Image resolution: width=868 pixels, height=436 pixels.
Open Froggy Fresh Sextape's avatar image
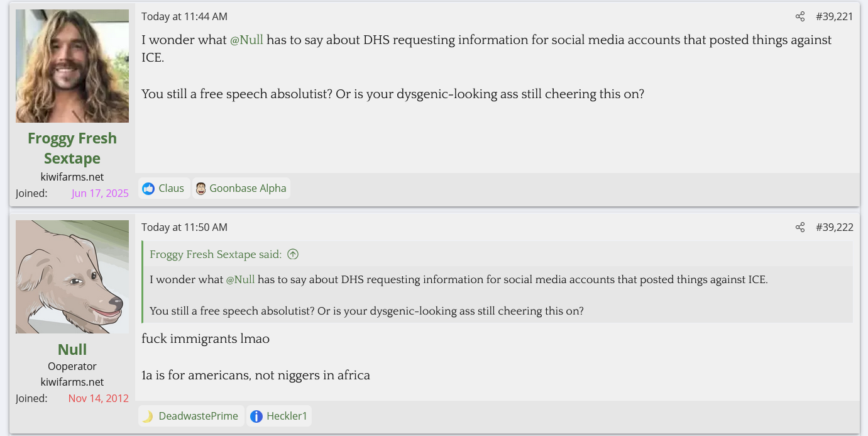[x=72, y=66]
